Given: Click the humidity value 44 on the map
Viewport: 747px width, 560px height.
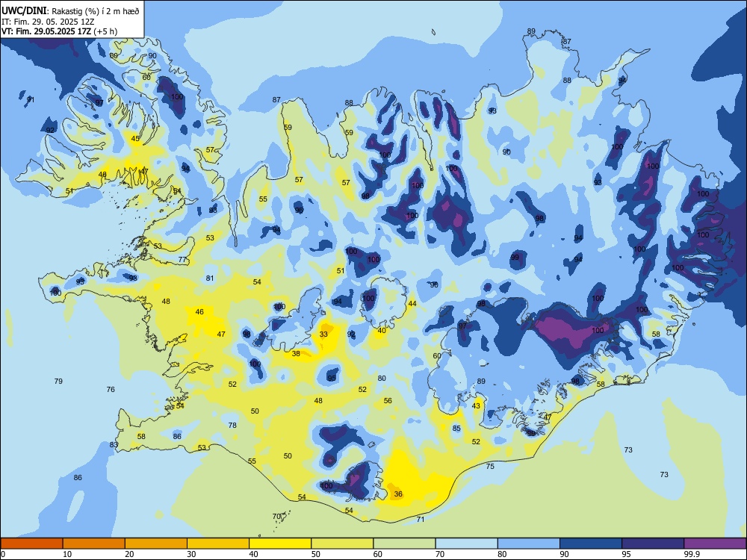Looking at the screenshot, I should 412,303.
